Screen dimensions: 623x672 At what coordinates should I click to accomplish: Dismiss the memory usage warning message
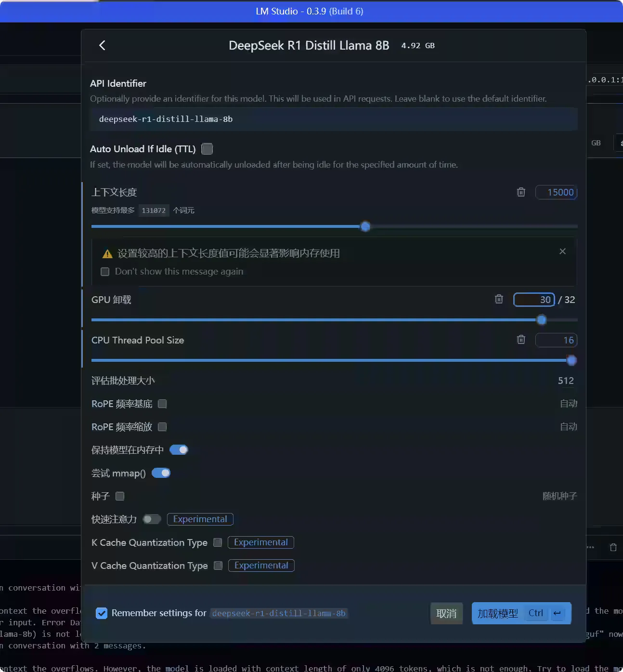point(562,251)
